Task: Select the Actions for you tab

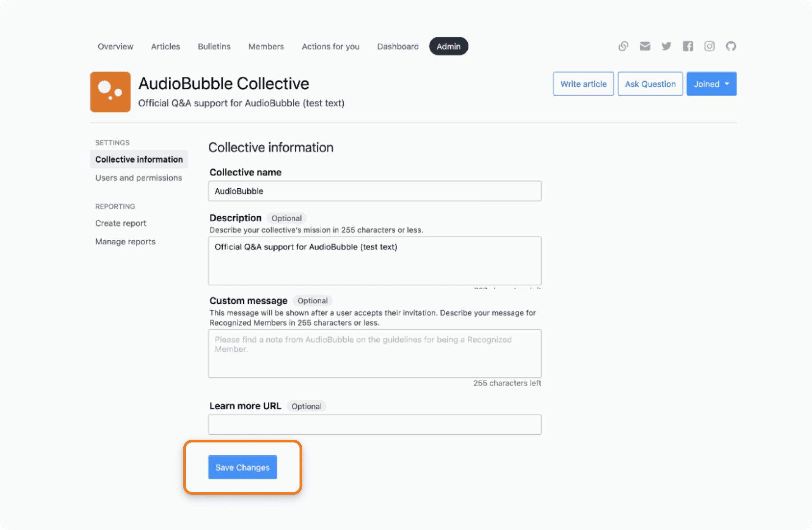Action: (331, 46)
